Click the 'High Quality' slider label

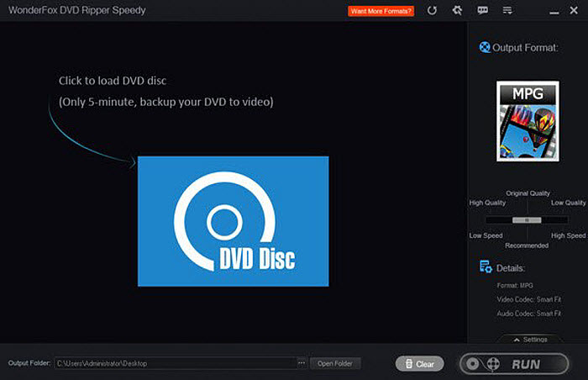point(487,203)
